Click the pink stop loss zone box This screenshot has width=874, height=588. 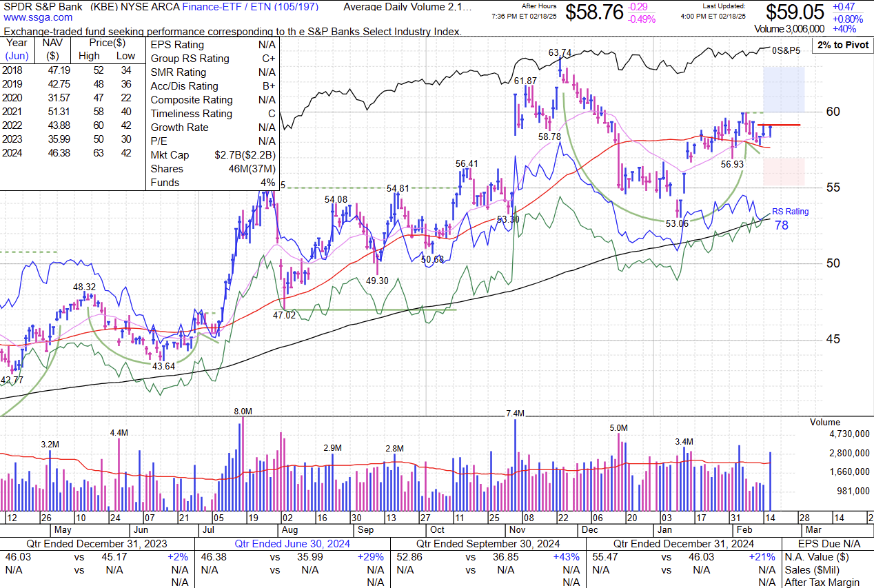point(784,171)
